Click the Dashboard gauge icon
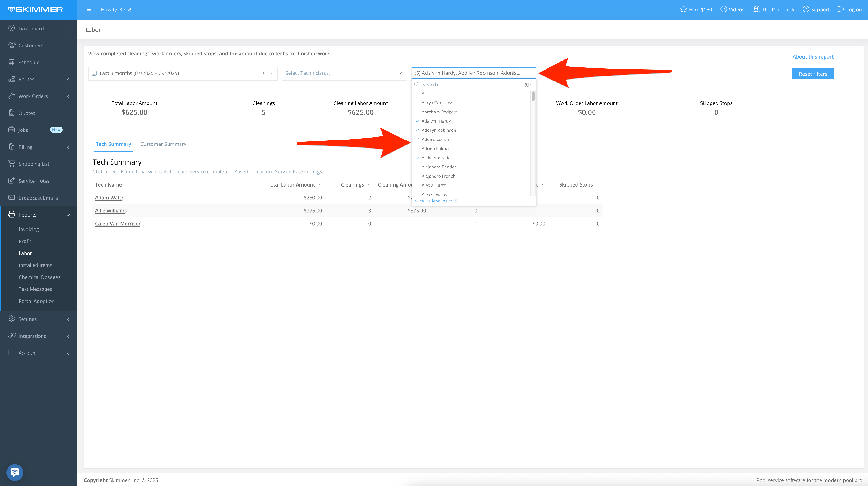 (12, 28)
